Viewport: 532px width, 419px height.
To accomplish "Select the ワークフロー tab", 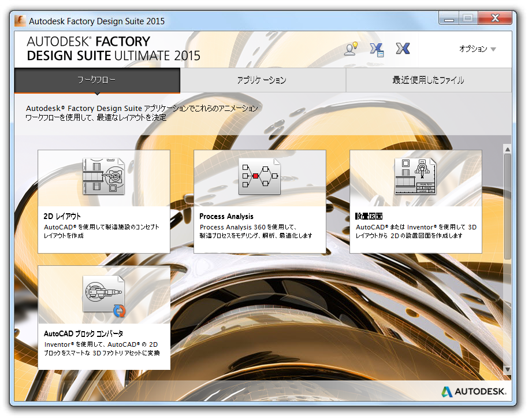I will click(x=97, y=80).
